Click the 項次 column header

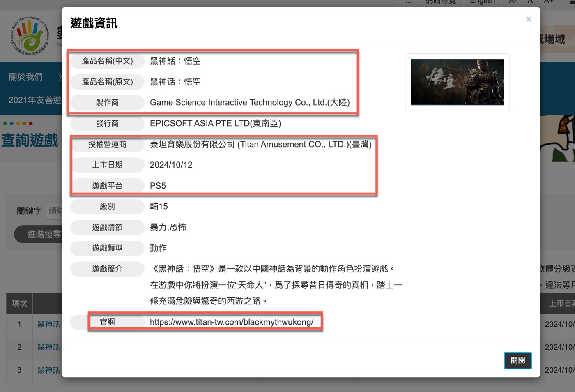[x=19, y=303]
